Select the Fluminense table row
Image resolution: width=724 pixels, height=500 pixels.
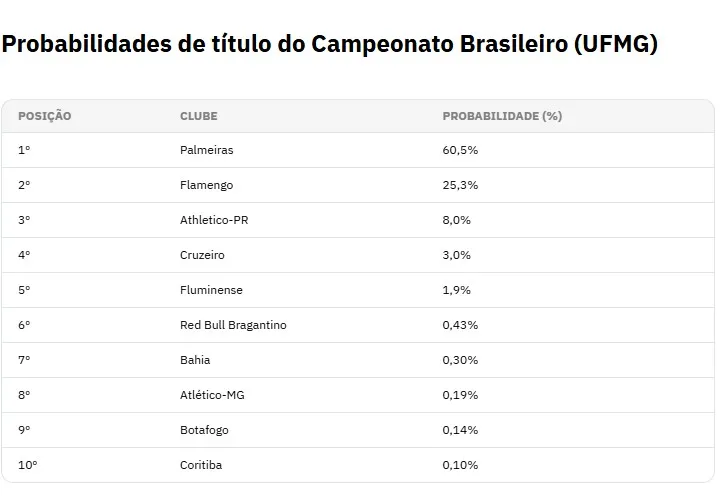click(358, 290)
